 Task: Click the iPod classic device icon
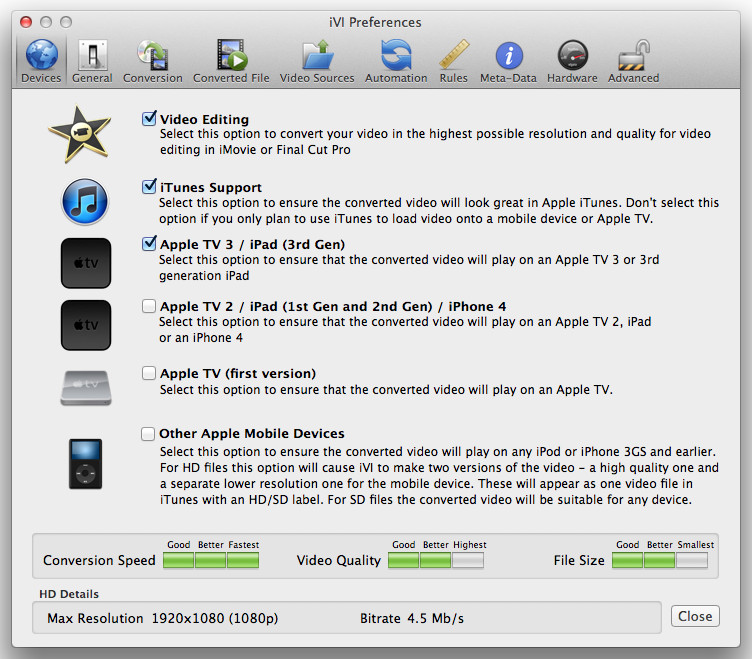(85, 464)
